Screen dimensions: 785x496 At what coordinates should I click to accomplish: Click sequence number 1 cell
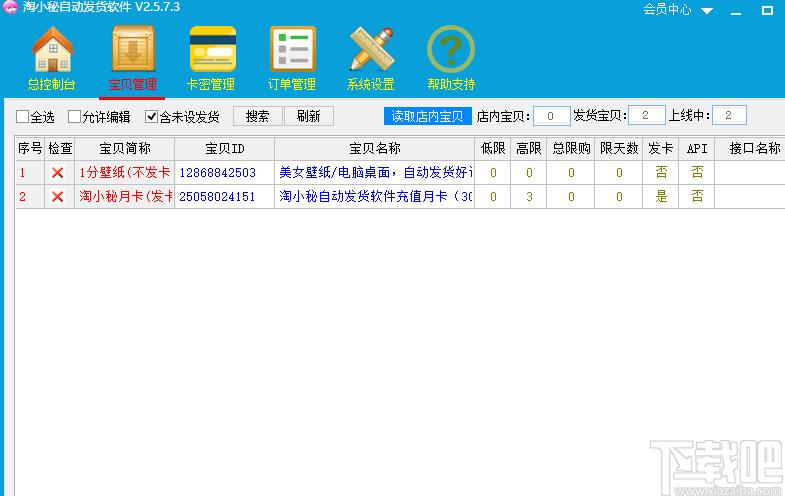tap(30, 173)
